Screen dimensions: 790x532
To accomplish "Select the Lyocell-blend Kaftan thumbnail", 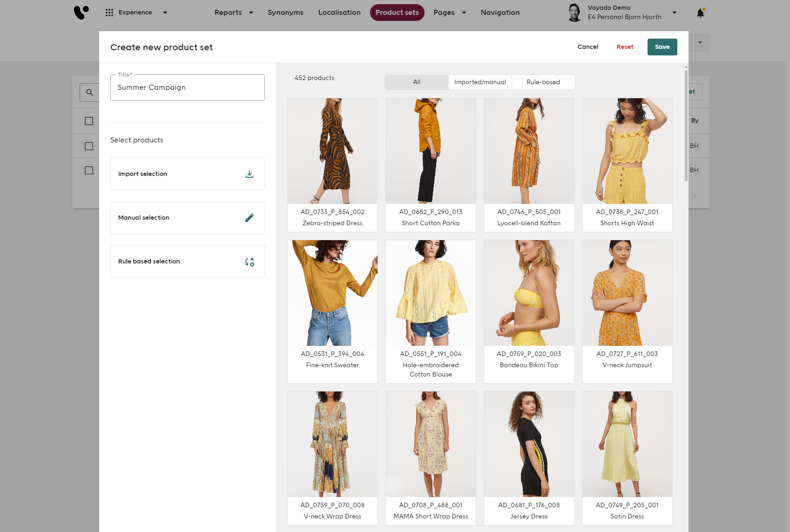I will click(x=529, y=151).
